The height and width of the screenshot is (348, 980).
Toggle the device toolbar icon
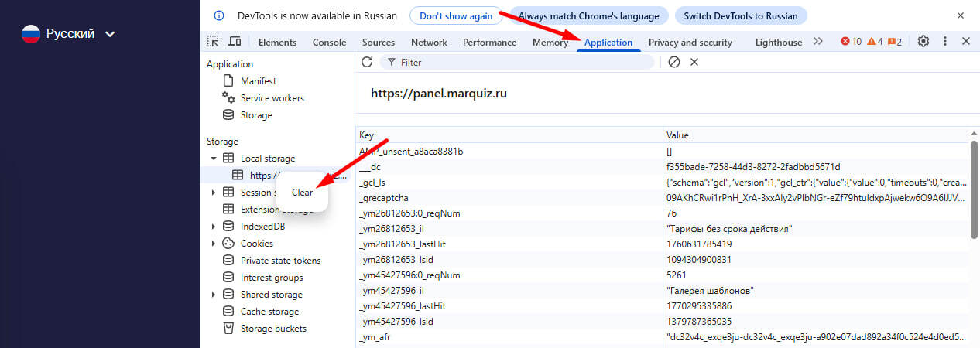point(235,42)
